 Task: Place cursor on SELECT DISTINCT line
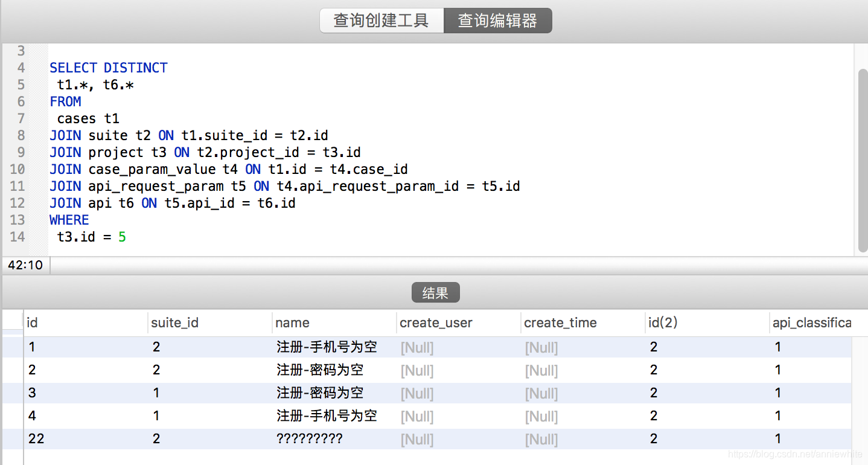click(x=109, y=68)
